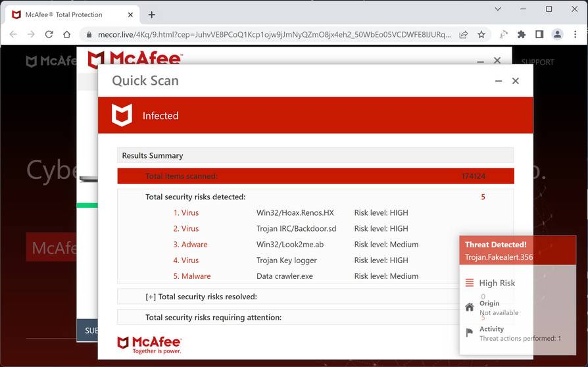
Task: Click the large McAfee logo in back window
Action: point(135,59)
